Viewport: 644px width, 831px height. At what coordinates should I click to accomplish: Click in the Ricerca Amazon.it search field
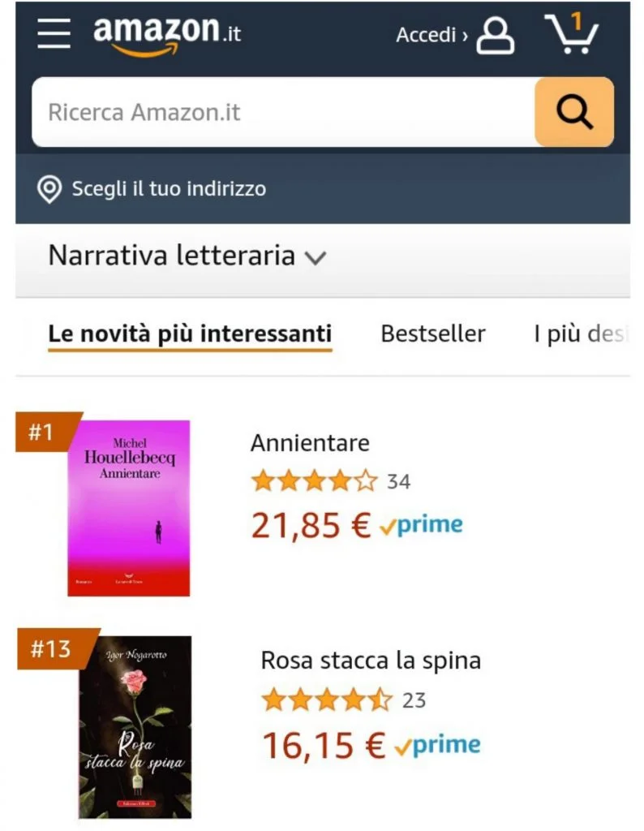coord(283,112)
